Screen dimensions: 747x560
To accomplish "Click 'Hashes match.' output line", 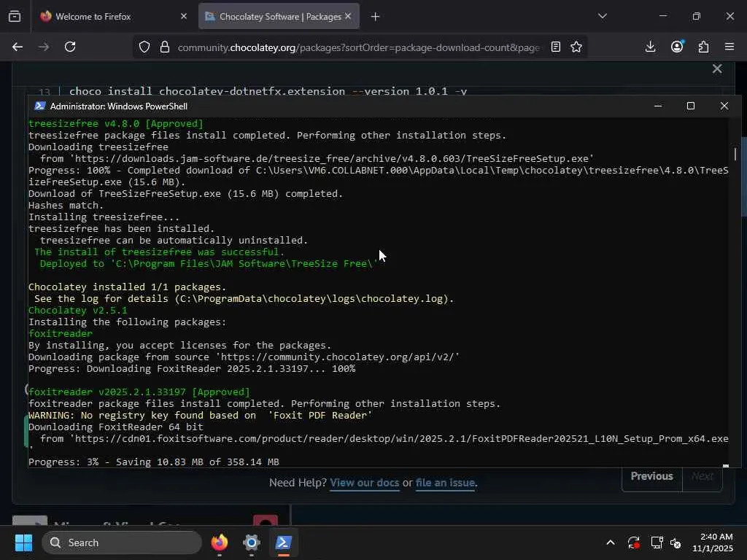I will 66,205.
